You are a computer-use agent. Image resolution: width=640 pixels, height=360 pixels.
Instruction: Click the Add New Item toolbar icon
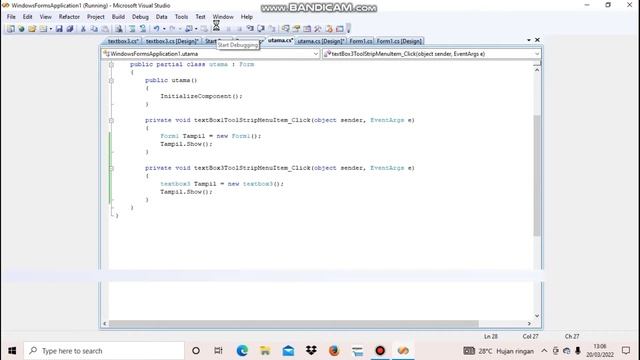coord(43,29)
